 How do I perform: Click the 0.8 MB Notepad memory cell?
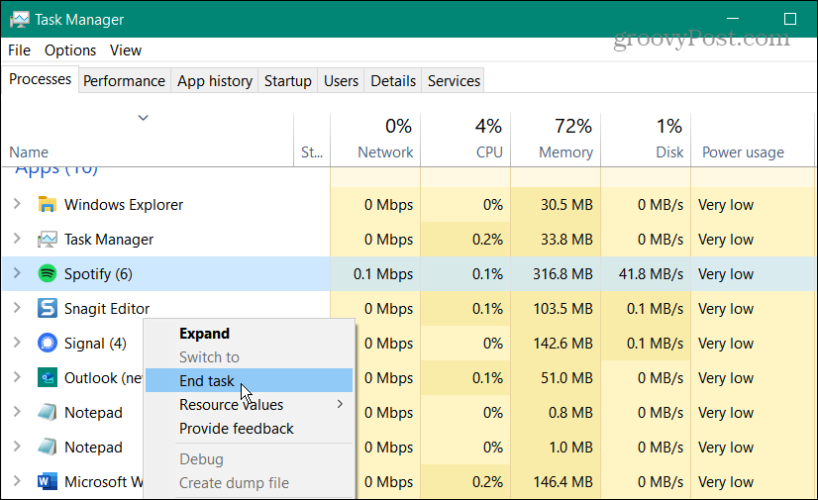(x=556, y=412)
